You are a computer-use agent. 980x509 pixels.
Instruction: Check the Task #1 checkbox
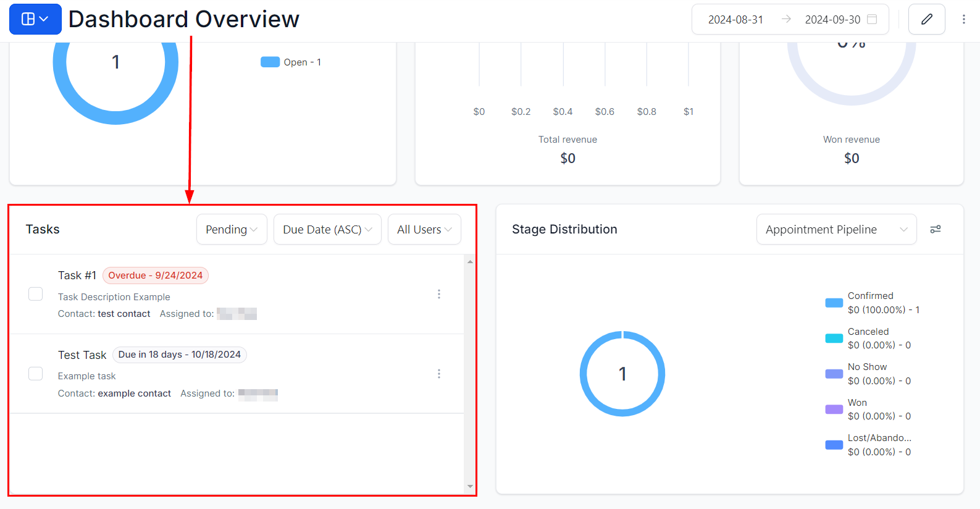[x=36, y=294]
